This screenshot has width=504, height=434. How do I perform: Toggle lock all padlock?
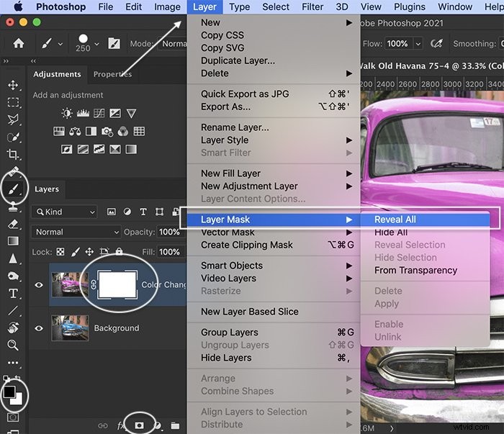[120, 251]
